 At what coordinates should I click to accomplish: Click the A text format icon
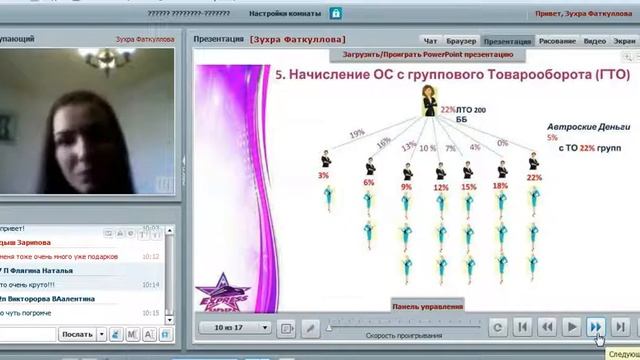tap(149, 335)
